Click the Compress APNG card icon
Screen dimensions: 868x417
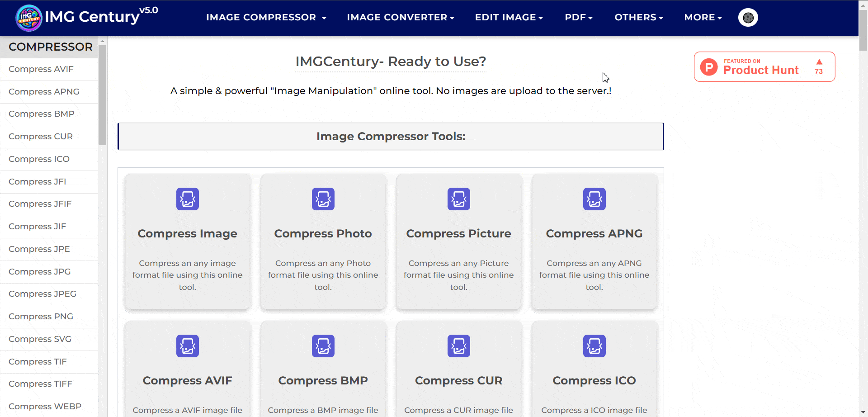point(594,199)
